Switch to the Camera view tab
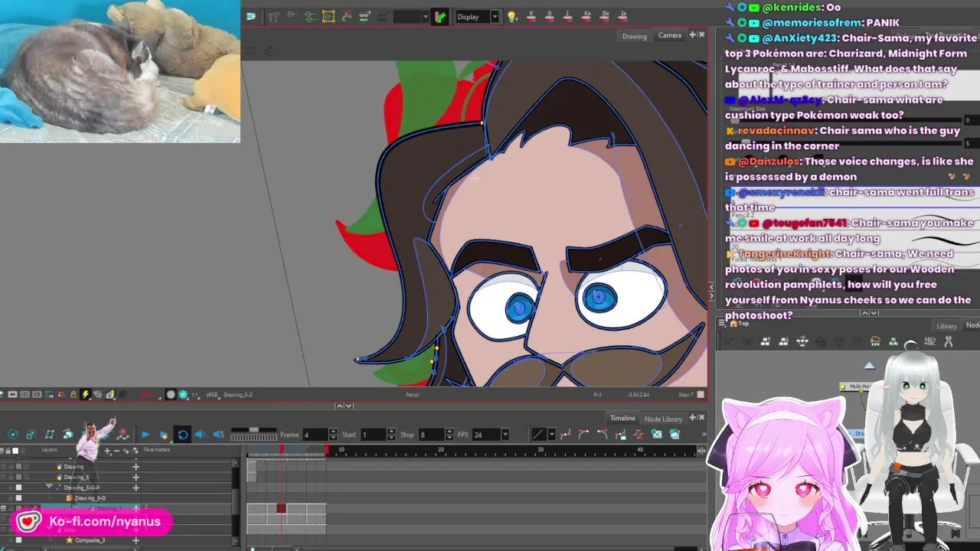The image size is (980, 551). [669, 35]
